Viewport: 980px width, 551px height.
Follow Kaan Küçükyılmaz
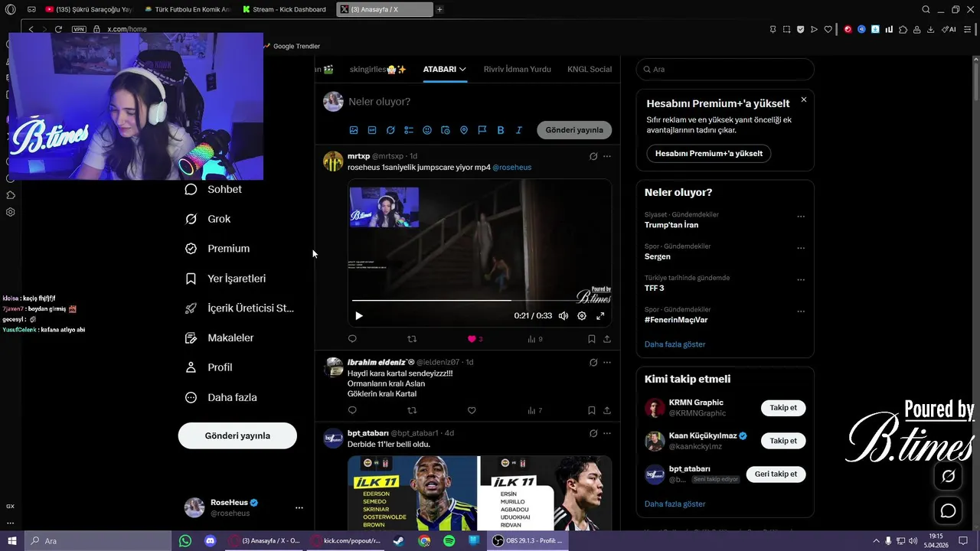pos(783,441)
